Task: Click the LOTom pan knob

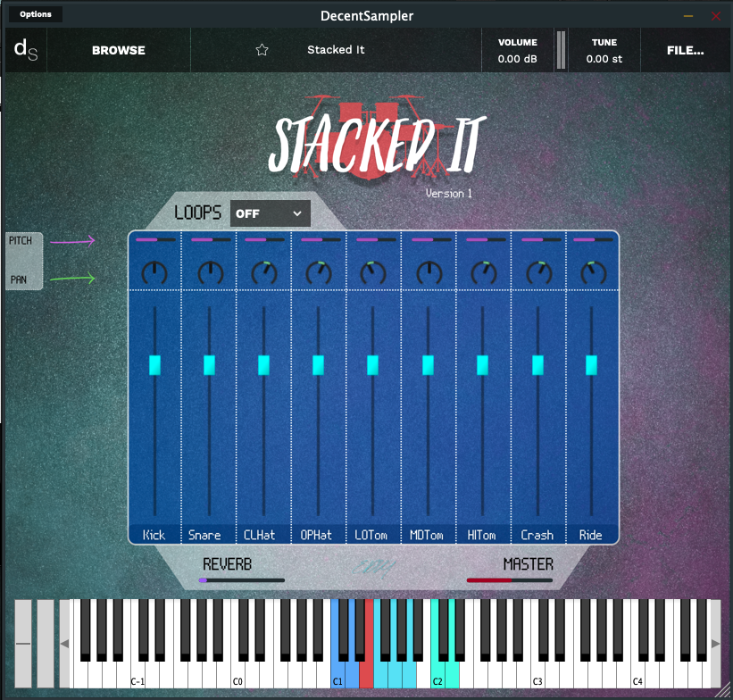Action: tap(373, 272)
